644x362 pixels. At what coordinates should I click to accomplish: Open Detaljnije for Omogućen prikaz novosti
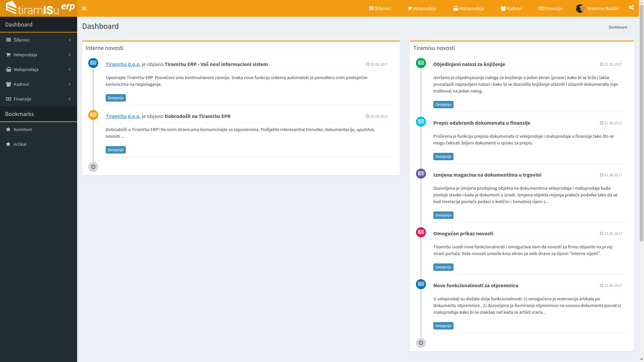[x=443, y=267]
